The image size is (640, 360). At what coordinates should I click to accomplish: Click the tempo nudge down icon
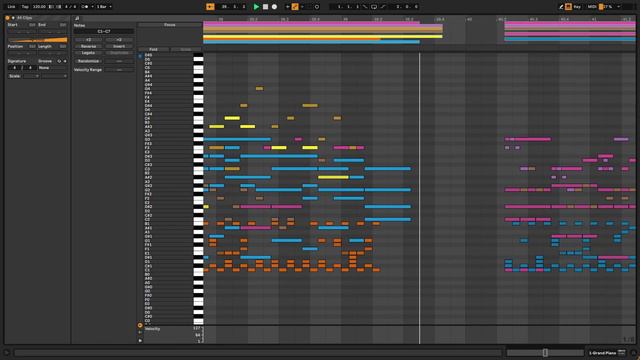51,7
